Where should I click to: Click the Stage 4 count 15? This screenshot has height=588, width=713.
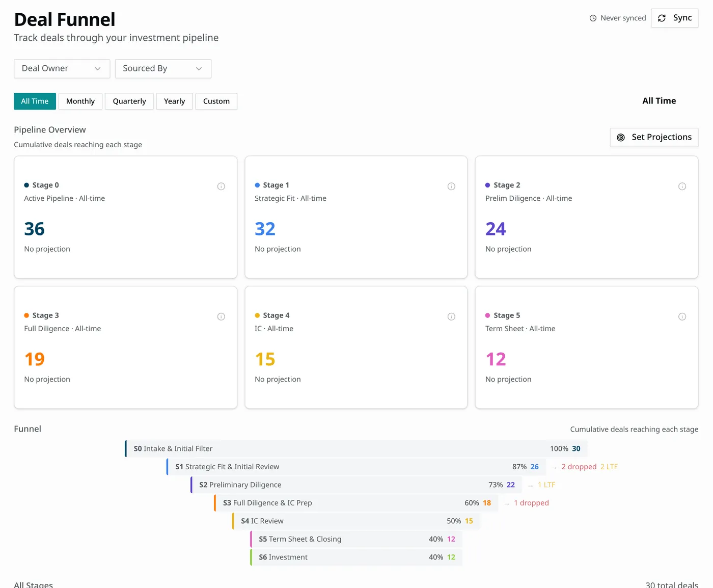(265, 360)
